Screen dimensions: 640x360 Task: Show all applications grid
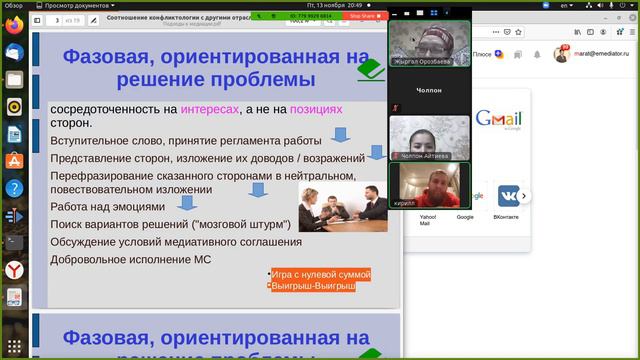coord(14,346)
